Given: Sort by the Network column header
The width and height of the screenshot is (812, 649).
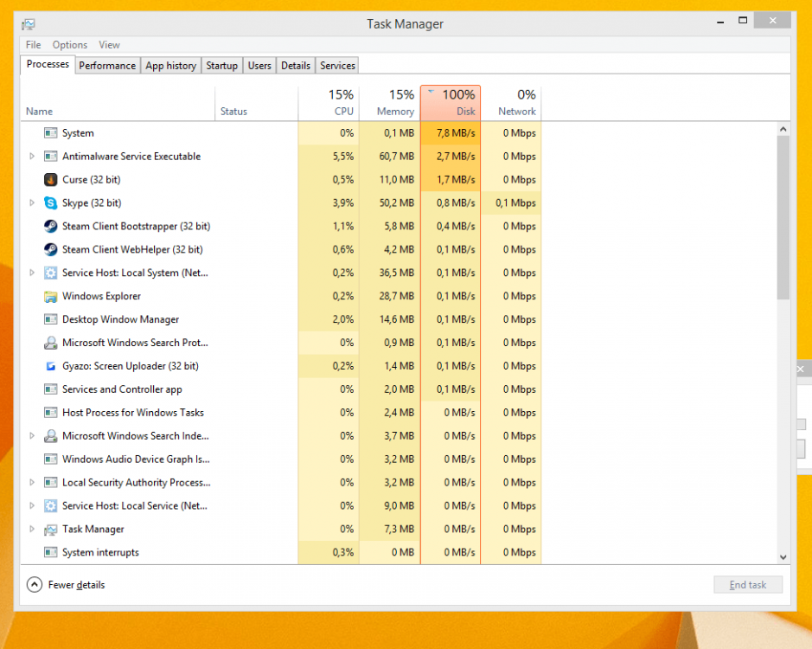Looking at the screenshot, I should [511, 103].
